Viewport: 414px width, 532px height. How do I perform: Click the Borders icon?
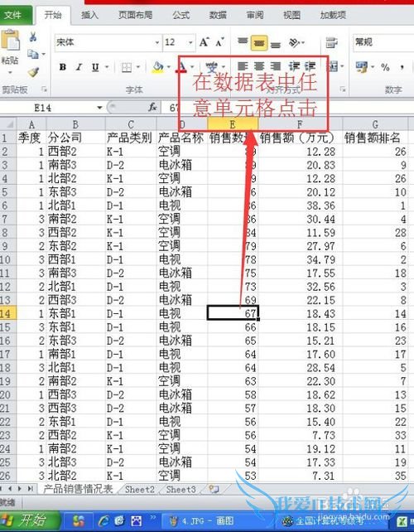127,67
